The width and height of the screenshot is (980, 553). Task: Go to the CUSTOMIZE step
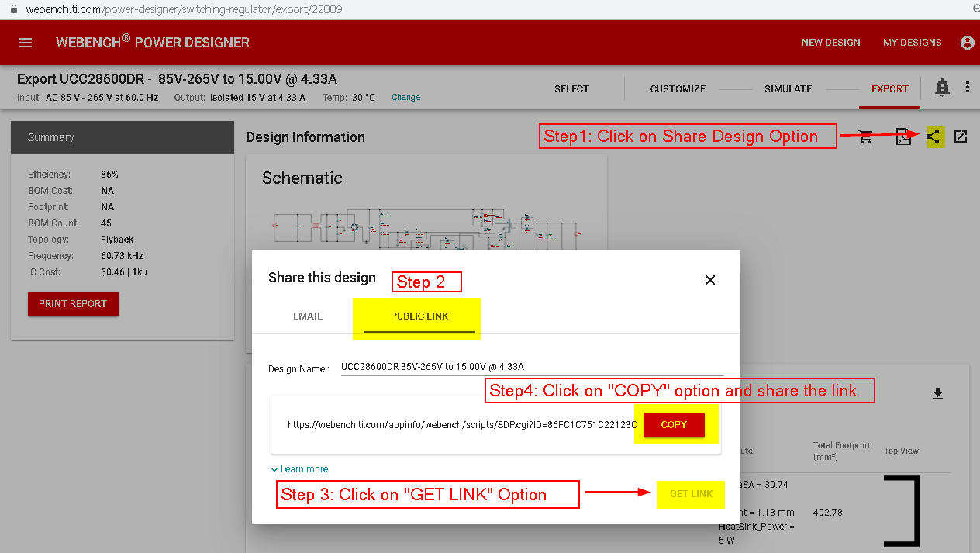[678, 88]
